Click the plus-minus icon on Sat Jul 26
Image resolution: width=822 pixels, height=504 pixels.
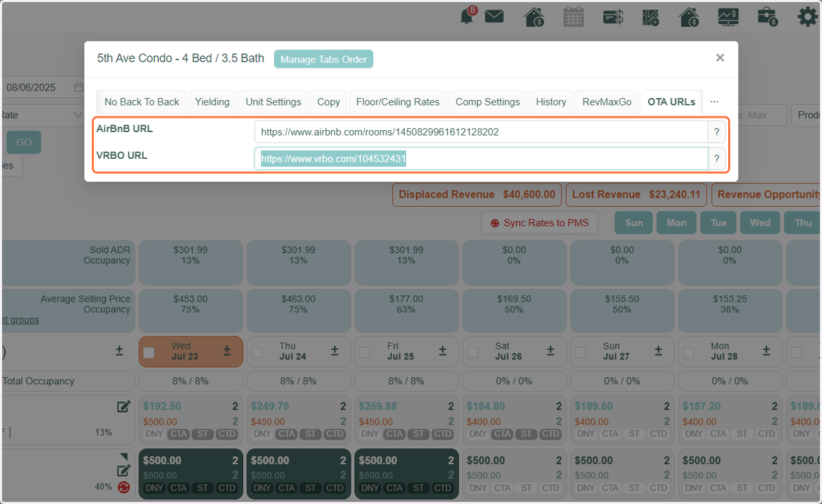(x=551, y=351)
